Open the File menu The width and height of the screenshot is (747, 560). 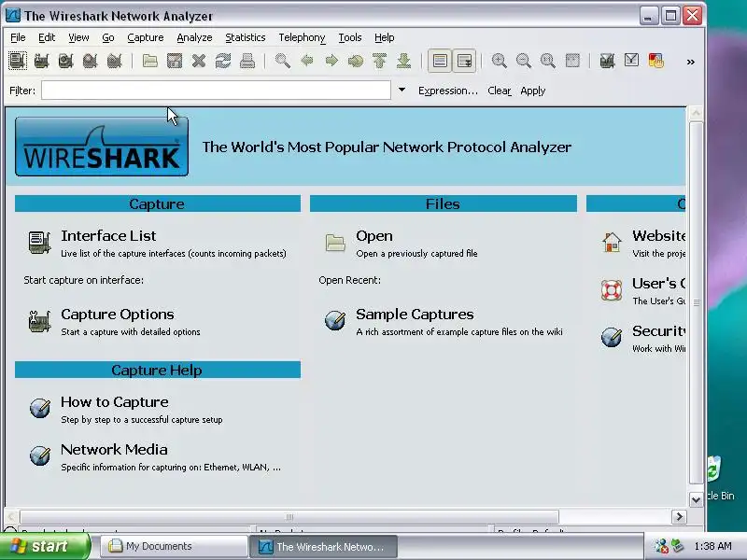tap(18, 37)
